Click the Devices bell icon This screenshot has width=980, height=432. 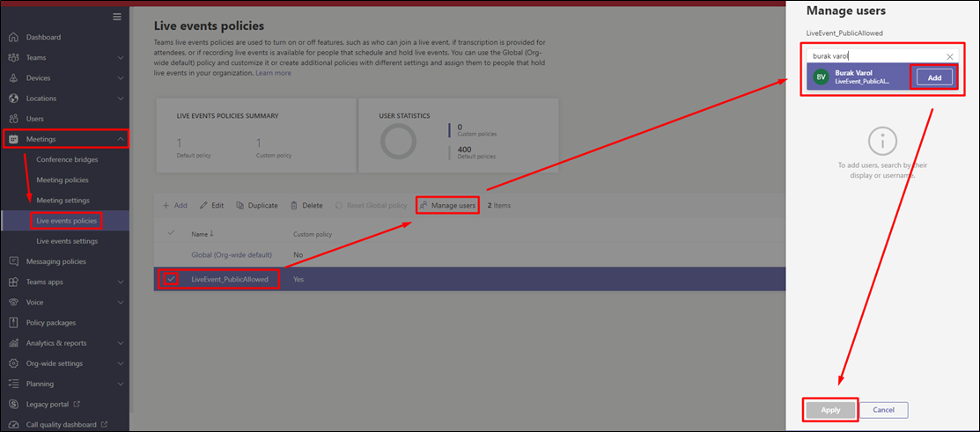coord(14,78)
